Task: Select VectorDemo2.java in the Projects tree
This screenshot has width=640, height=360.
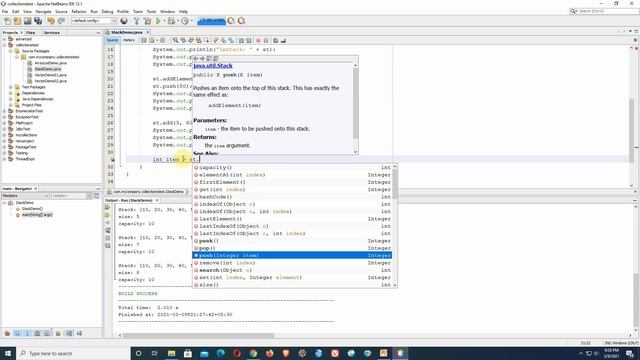Action: pyautogui.click(x=50, y=81)
